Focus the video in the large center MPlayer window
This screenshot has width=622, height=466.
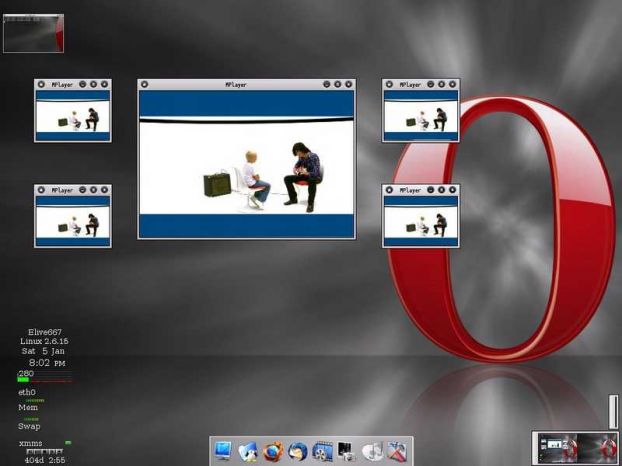click(x=246, y=164)
